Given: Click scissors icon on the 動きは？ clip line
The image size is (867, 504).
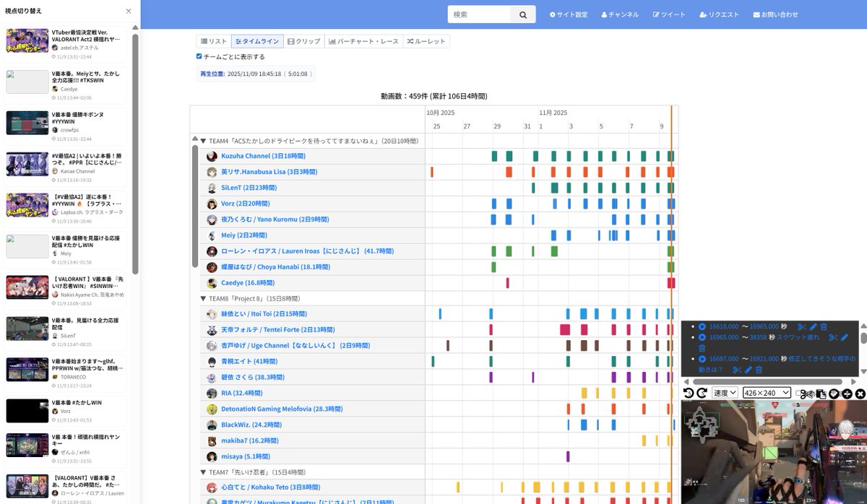Looking at the screenshot, I should tap(737, 370).
